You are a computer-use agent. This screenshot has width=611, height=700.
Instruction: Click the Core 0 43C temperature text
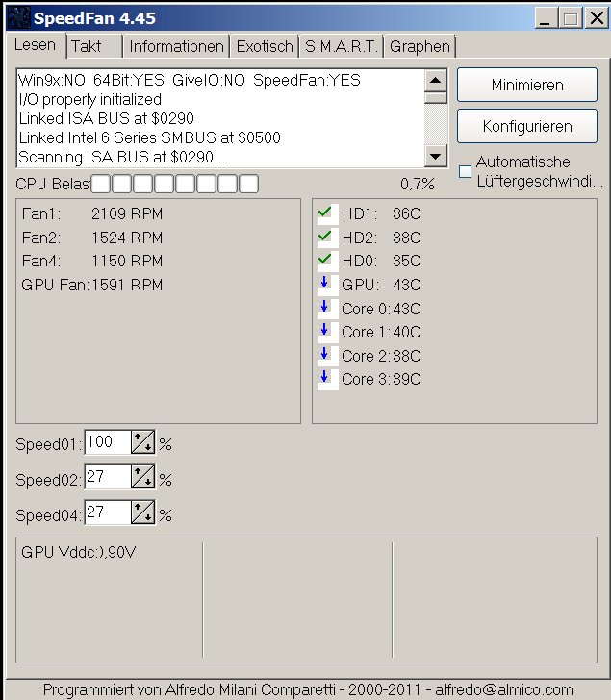[x=381, y=309]
